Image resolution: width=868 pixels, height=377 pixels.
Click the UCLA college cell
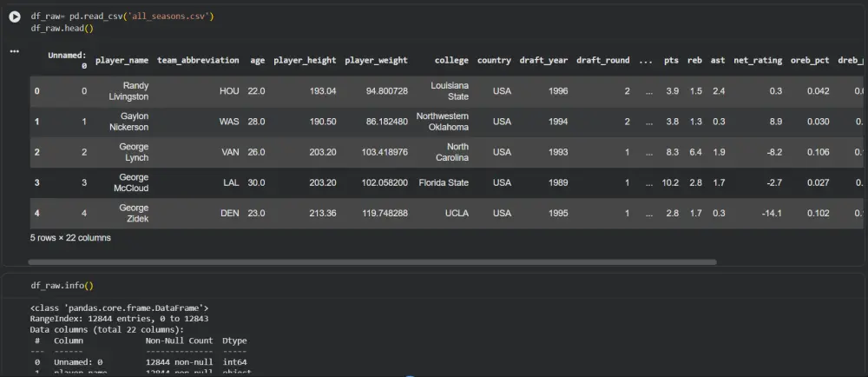coord(457,213)
